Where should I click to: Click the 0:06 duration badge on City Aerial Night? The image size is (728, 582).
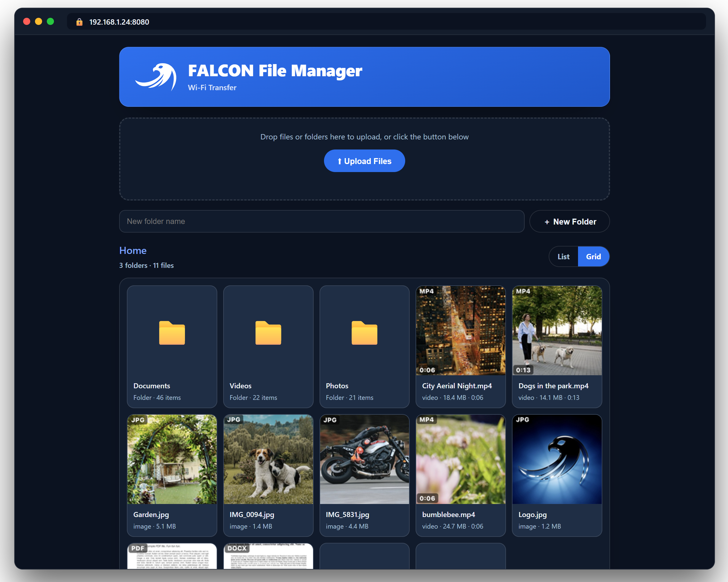click(427, 370)
